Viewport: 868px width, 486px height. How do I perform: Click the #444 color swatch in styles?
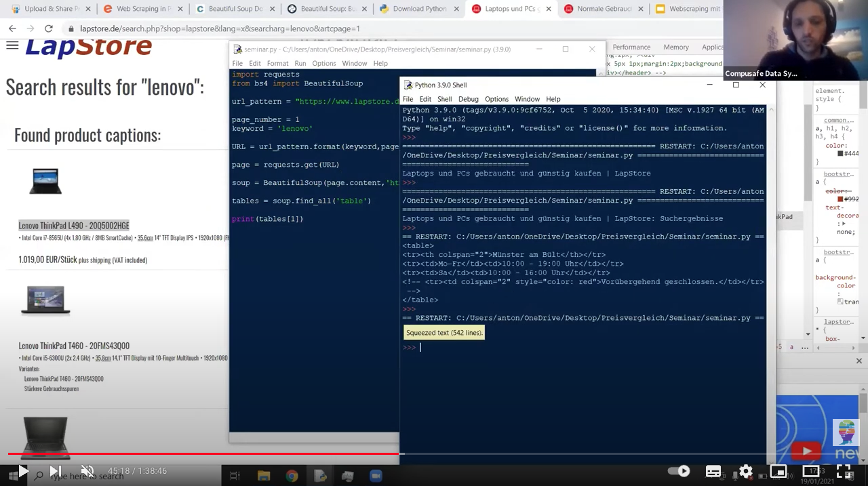pyautogui.click(x=840, y=154)
